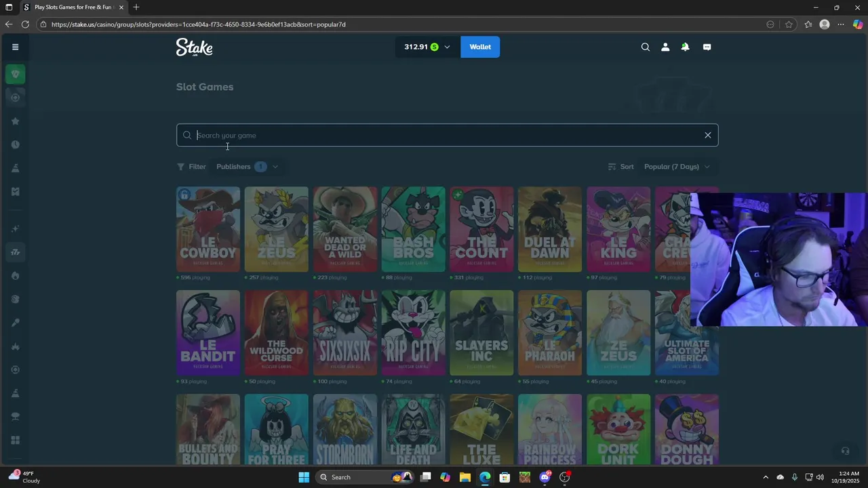Open browser settings ellipsis menu
Screen dimensions: 868x488
(x=841, y=24)
